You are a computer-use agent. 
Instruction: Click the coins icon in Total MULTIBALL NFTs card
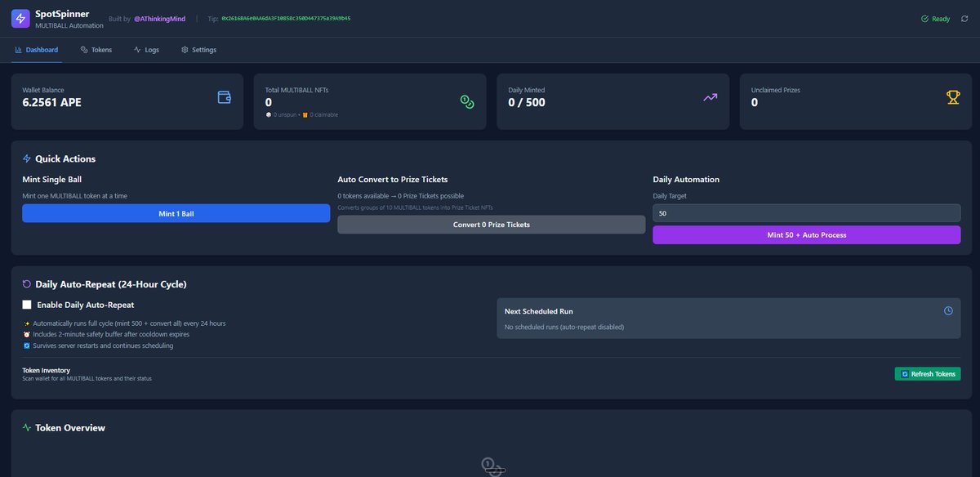(x=467, y=102)
